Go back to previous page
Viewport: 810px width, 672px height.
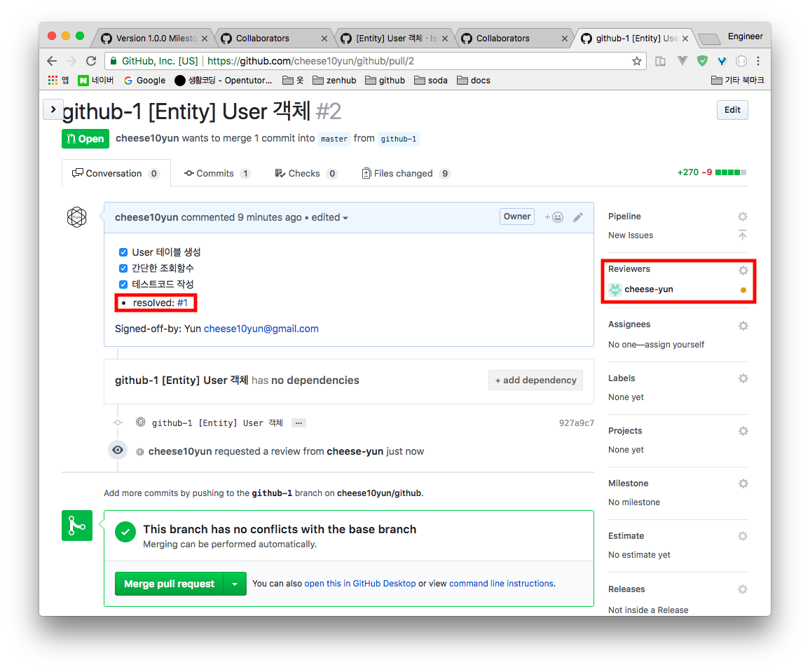tap(52, 61)
